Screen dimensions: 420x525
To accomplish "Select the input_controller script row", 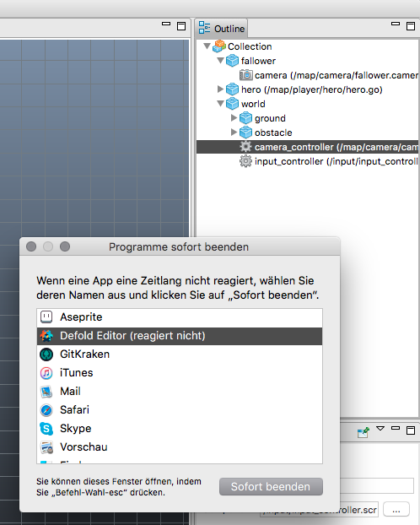I will [307, 161].
